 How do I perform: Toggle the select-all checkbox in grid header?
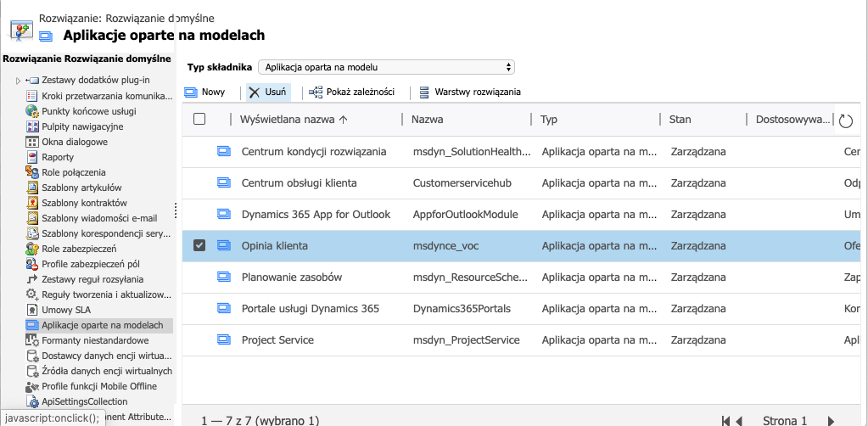(199, 120)
